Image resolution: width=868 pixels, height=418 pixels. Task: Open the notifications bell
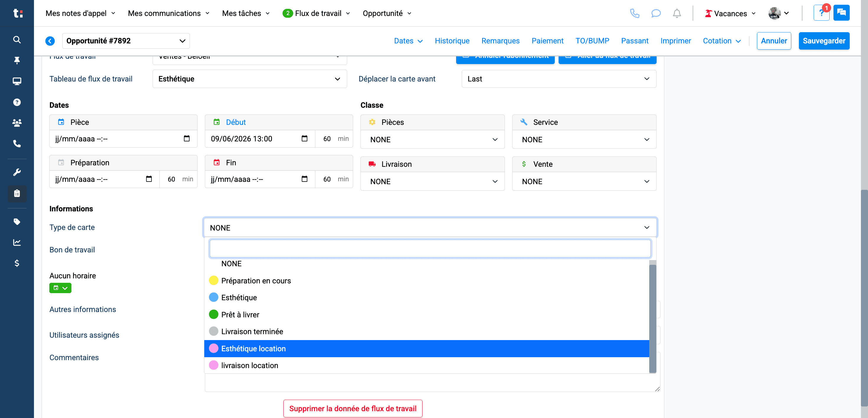pyautogui.click(x=677, y=14)
